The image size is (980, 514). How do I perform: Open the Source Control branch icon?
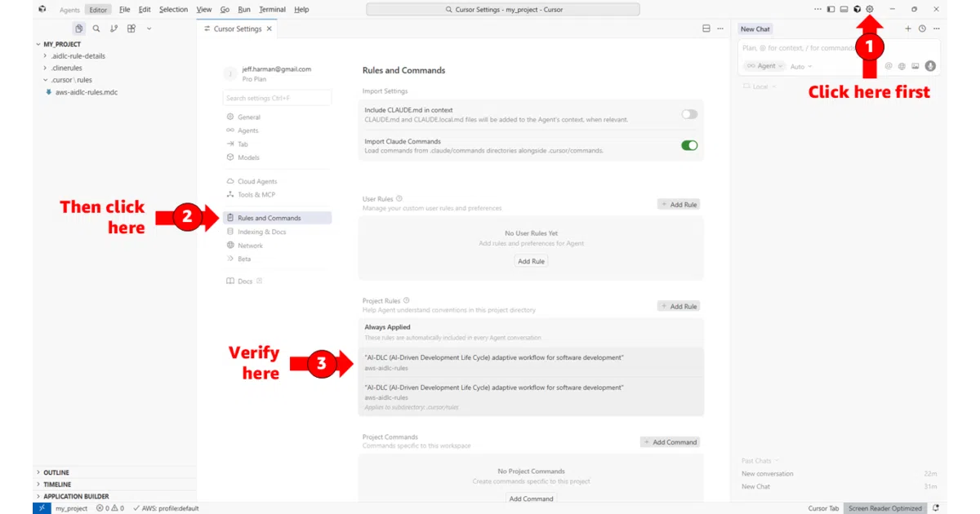[114, 29]
